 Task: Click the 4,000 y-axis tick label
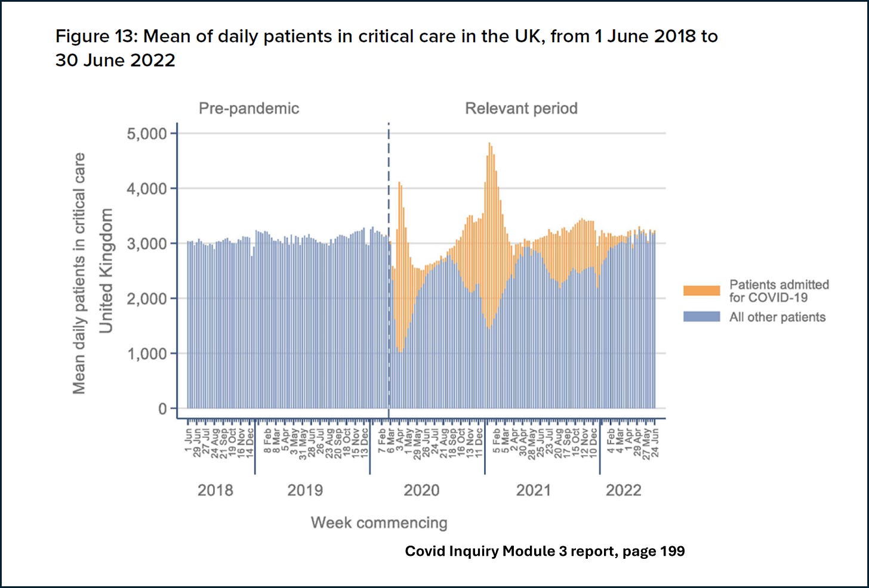tap(147, 188)
